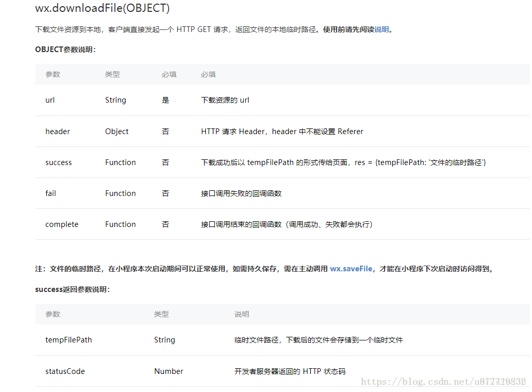The height and width of the screenshot is (392, 532).
Task: Select the OBJECT参数说明 heading
Action: pyautogui.click(x=65, y=50)
